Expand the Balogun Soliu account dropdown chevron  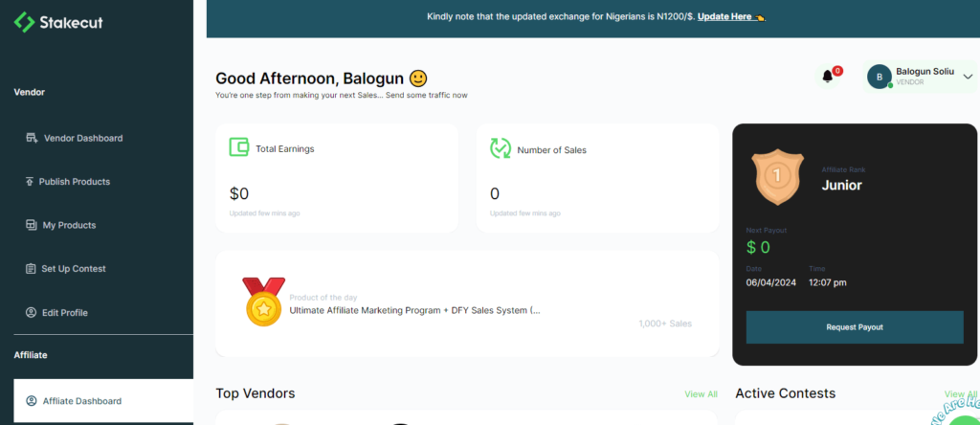(x=968, y=78)
